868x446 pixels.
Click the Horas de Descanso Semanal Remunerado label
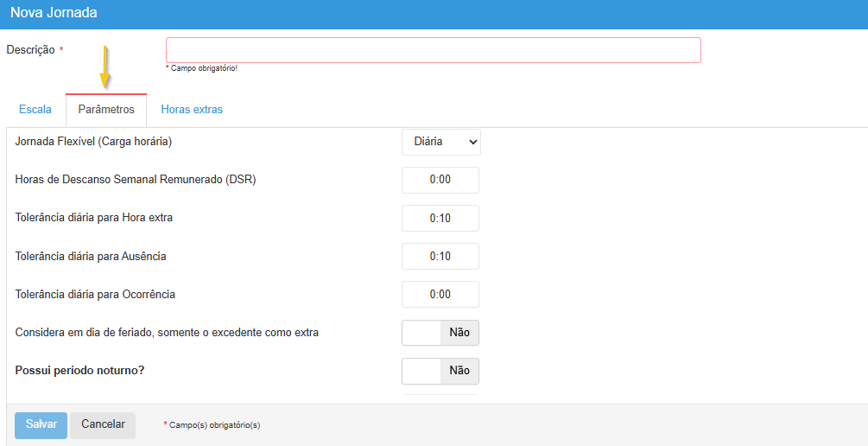click(136, 180)
